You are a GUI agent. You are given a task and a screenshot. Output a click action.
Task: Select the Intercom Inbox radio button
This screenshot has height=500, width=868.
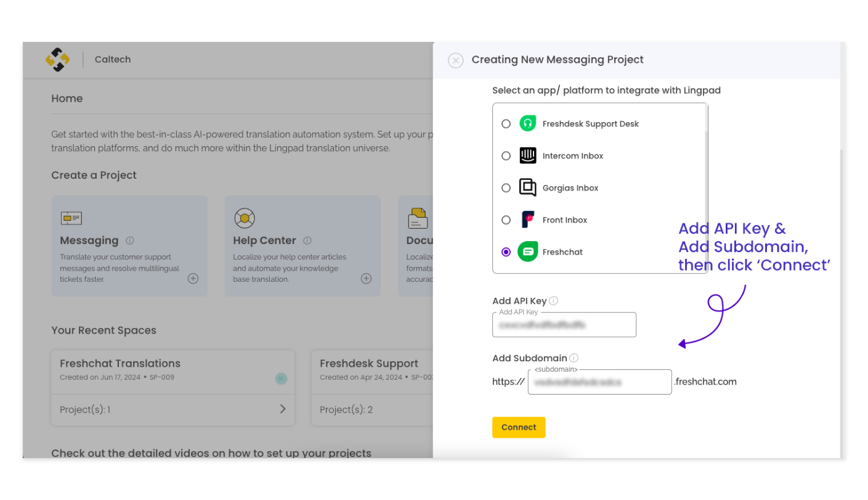[x=506, y=156]
